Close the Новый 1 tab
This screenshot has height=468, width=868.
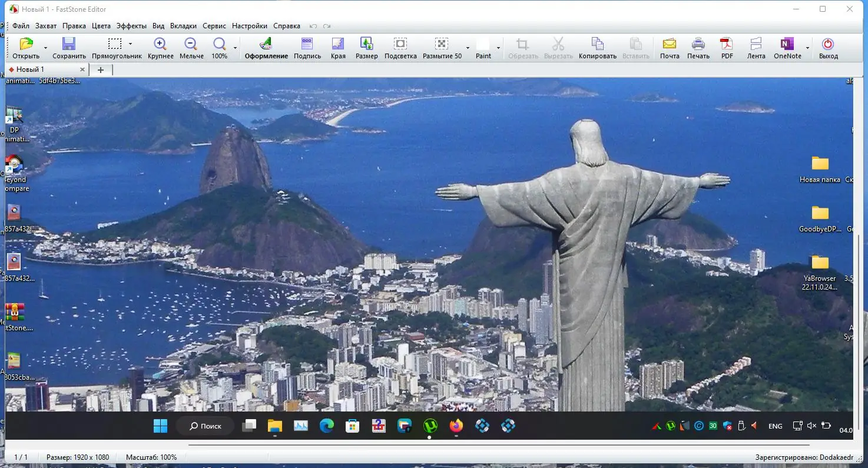pos(82,69)
